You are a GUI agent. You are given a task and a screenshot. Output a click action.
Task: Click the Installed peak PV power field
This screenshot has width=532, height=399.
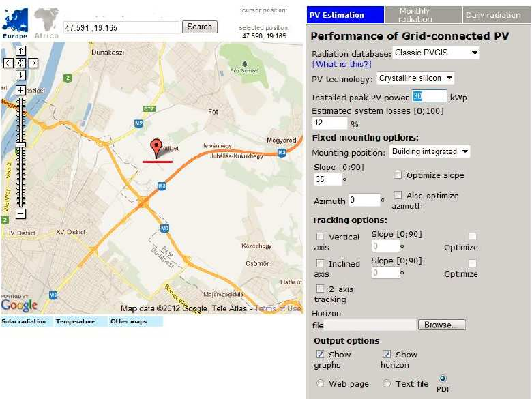(x=429, y=96)
